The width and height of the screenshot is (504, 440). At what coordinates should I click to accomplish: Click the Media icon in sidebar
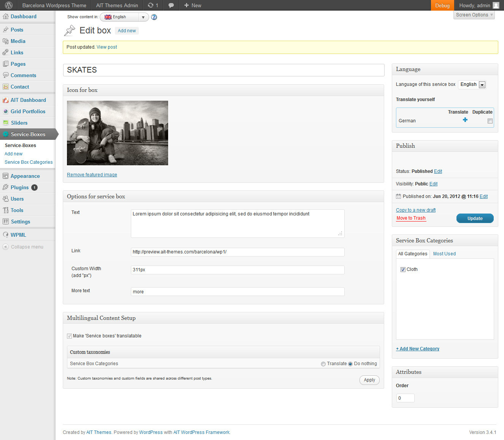[x=5, y=41]
